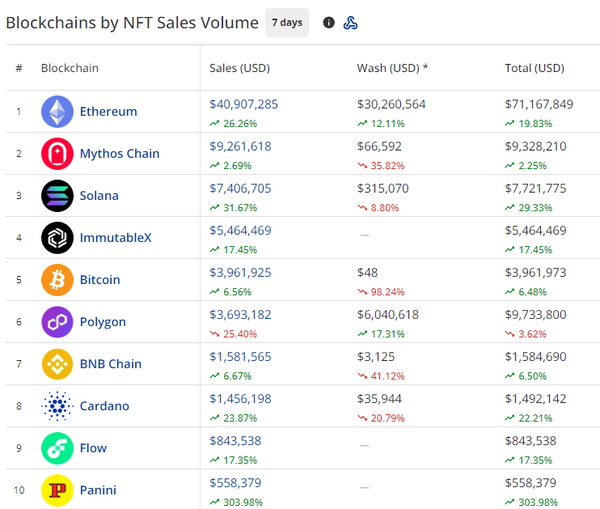The height and width of the screenshot is (509, 600).
Task: Click the blue webhook icon in header
Action: (x=351, y=23)
